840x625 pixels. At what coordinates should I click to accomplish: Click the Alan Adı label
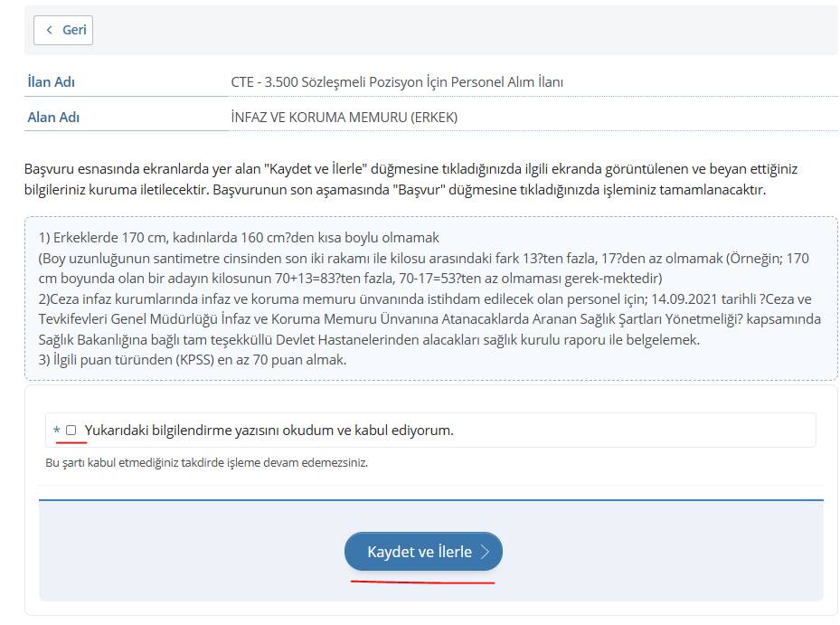53,117
